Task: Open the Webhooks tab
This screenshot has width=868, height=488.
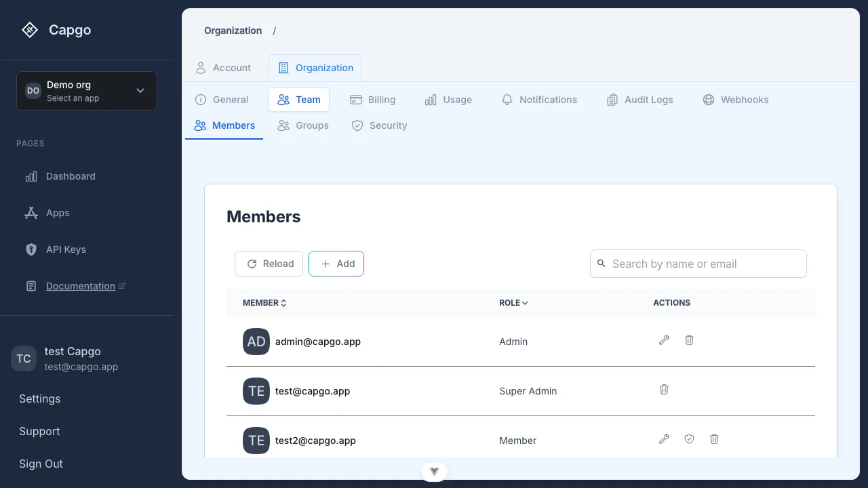Action: click(736, 100)
